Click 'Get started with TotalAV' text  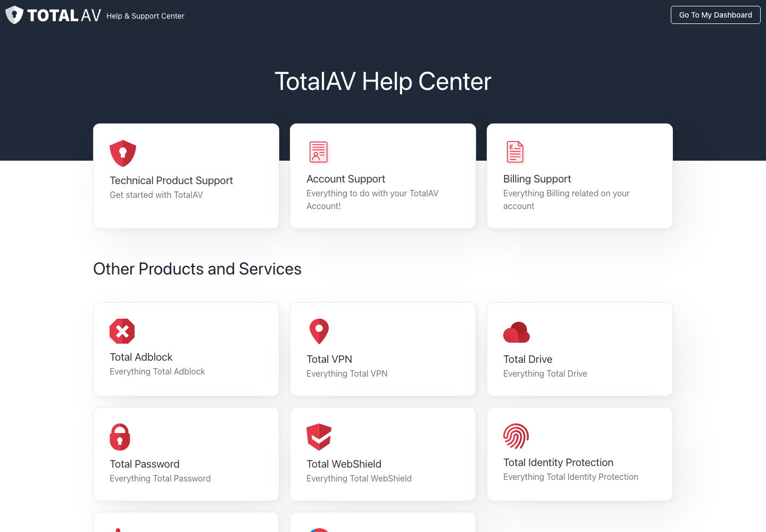tap(156, 195)
